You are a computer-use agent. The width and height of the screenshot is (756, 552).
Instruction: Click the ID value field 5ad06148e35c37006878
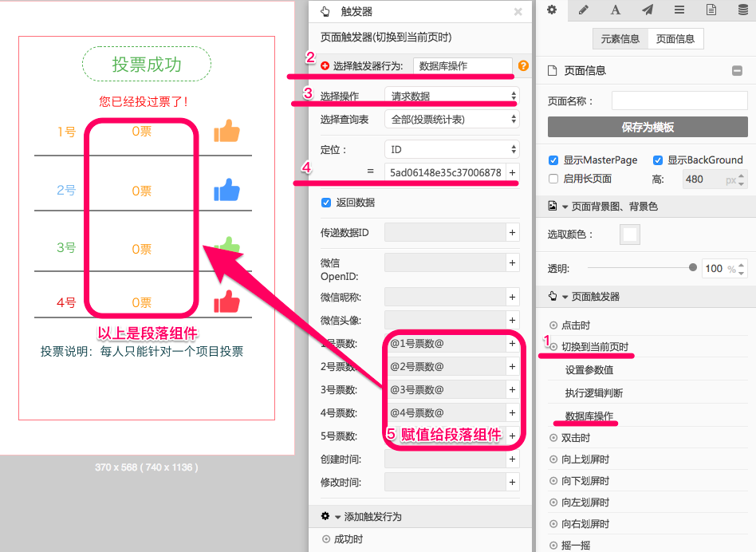pos(446,172)
